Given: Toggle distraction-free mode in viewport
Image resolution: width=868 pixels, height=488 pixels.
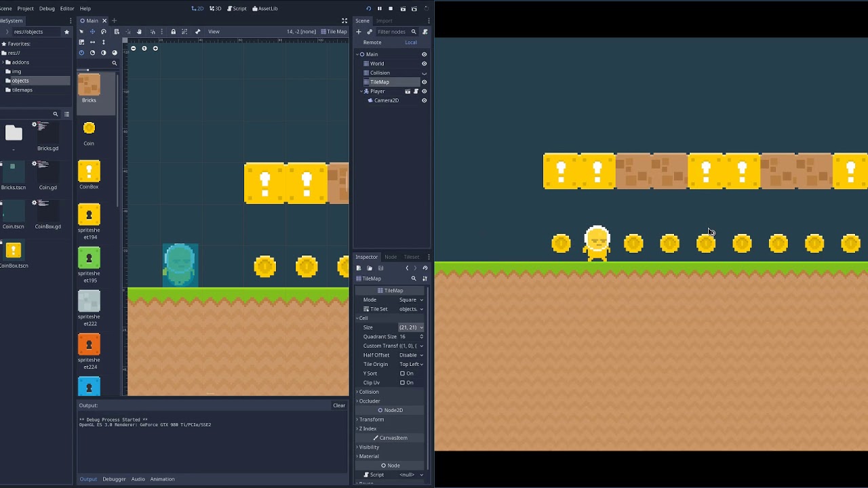Looking at the screenshot, I should 344,21.
